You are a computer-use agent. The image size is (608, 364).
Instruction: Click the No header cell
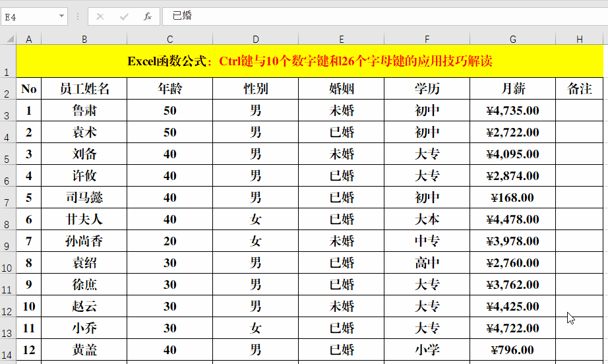point(29,88)
